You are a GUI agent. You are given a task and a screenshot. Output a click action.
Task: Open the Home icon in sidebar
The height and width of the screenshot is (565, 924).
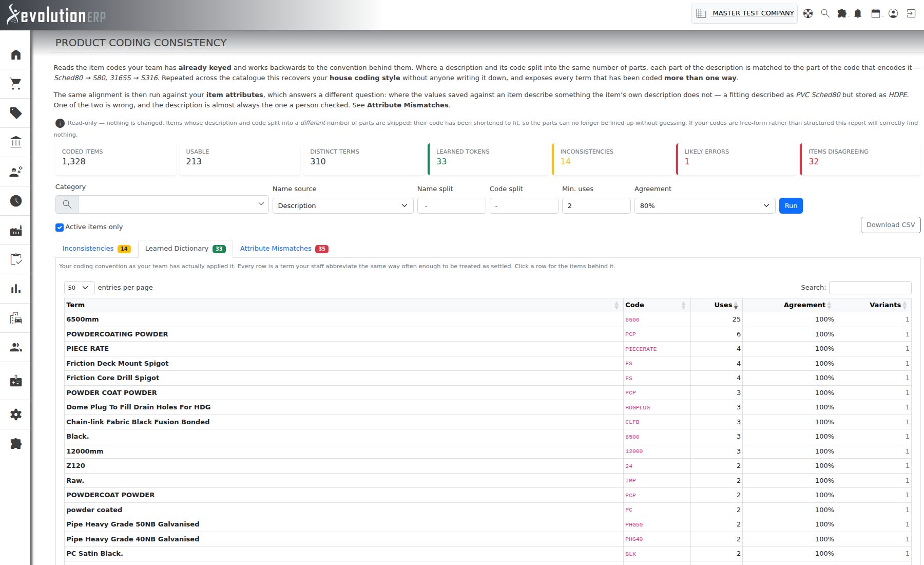pos(16,54)
